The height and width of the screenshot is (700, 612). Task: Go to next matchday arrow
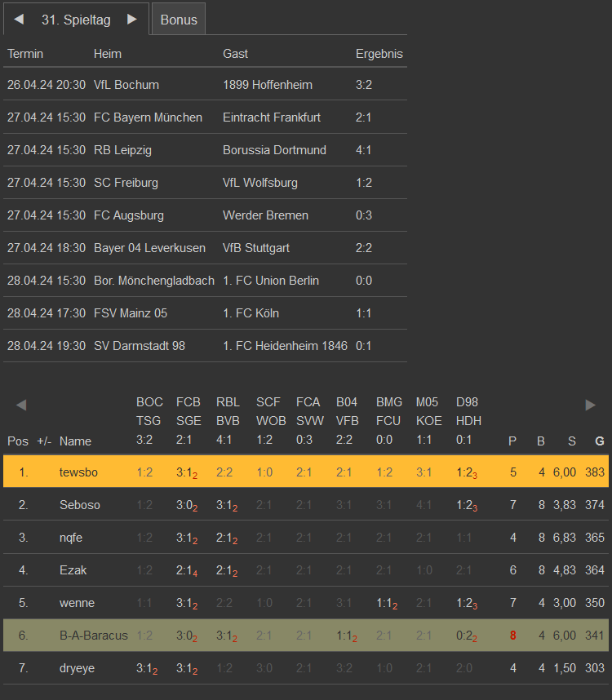pos(132,20)
